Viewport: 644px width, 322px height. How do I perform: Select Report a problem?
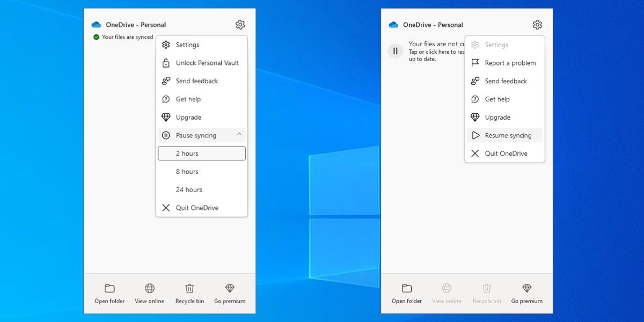pos(505,63)
